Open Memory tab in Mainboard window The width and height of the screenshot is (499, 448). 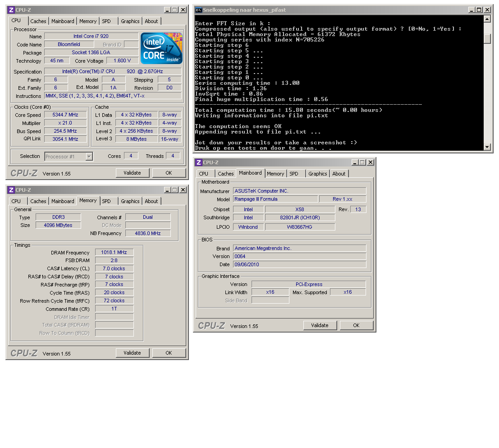[x=275, y=174]
